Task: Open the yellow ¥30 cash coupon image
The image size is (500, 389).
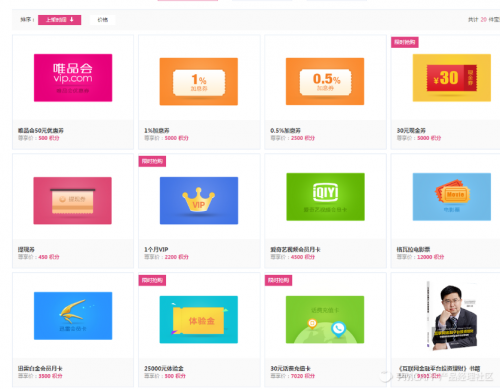Action: click(x=452, y=78)
